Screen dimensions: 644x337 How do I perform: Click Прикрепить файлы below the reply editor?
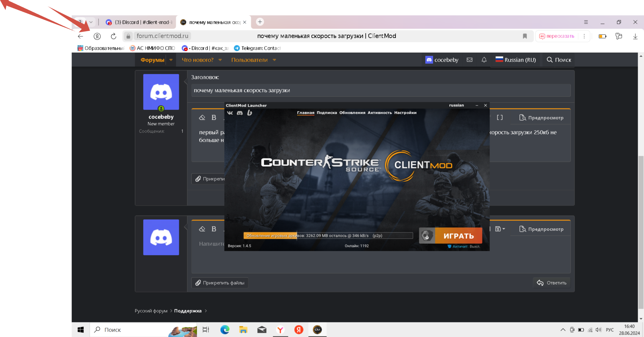pos(220,283)
